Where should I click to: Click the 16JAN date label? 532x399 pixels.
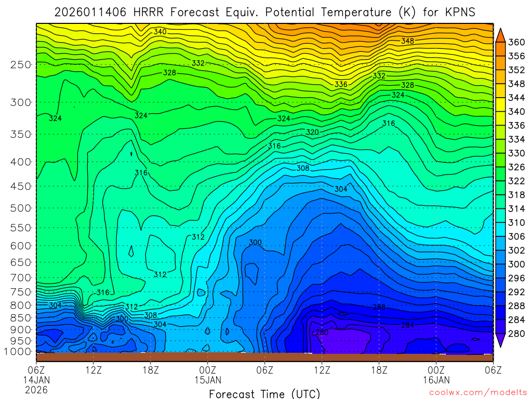pyautogui.click(x=436, y=380)
